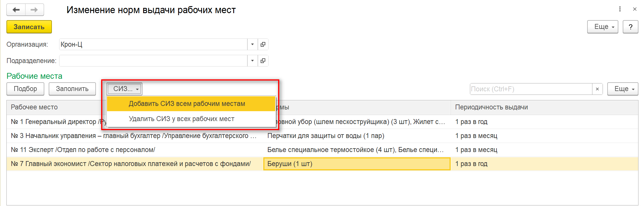Open the Еще menu beside the search

pyautogui.click(x=623, y=89)
